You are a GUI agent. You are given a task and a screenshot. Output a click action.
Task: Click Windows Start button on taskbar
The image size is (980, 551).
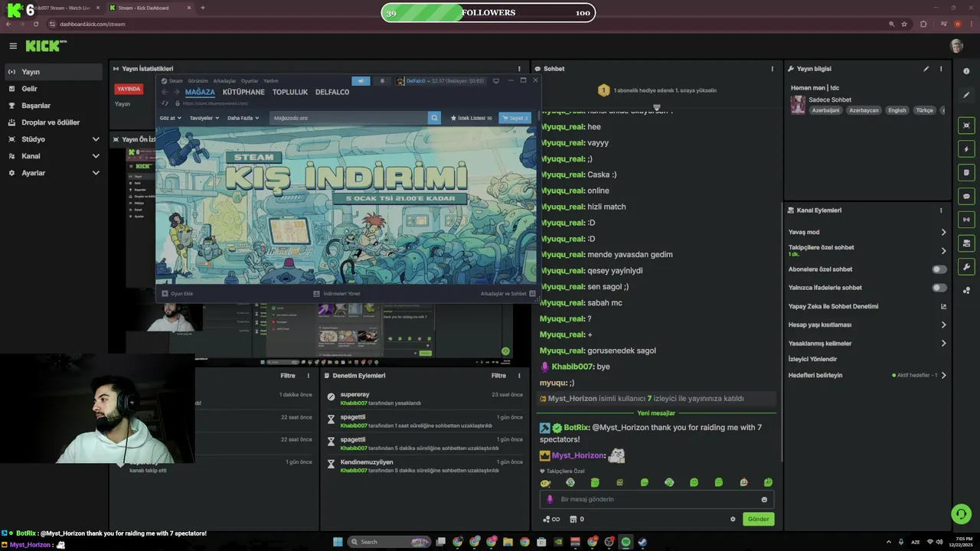[337, 542]
